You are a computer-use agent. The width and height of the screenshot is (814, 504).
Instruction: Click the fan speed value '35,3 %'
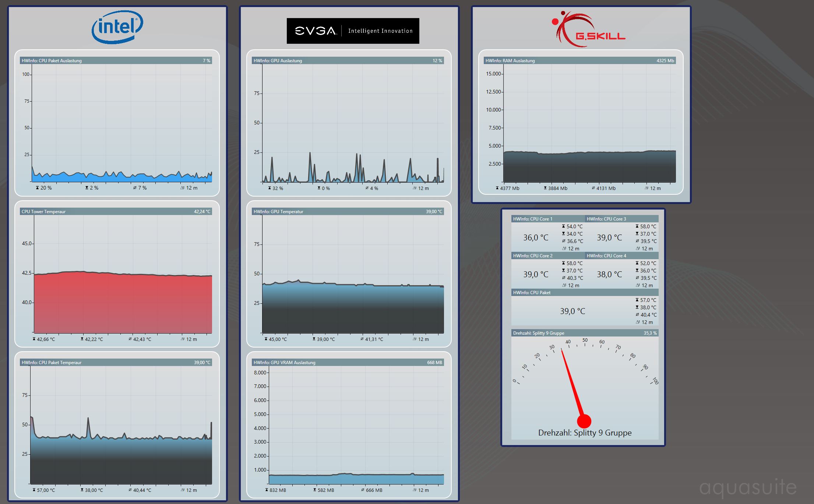650,333
